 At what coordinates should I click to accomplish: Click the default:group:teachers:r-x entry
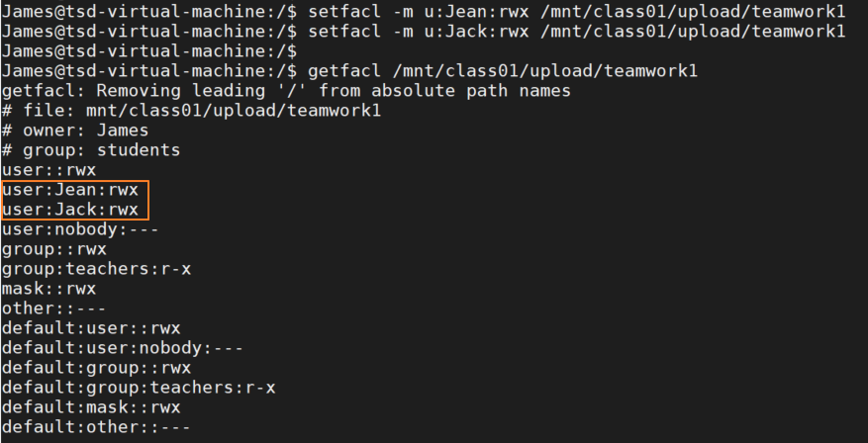[139, 388]
